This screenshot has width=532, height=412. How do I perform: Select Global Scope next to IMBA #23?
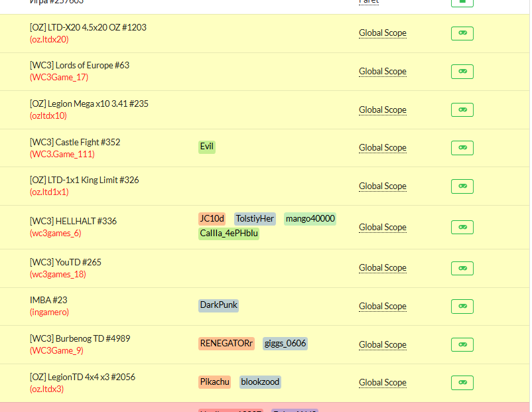point(382,307)
